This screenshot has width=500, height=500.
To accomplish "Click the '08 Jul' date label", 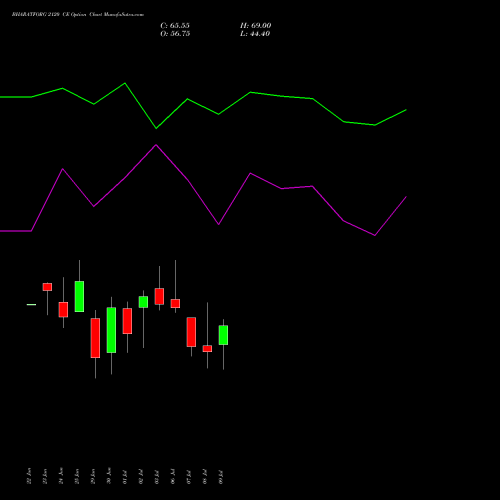I will tap(205, 477).
